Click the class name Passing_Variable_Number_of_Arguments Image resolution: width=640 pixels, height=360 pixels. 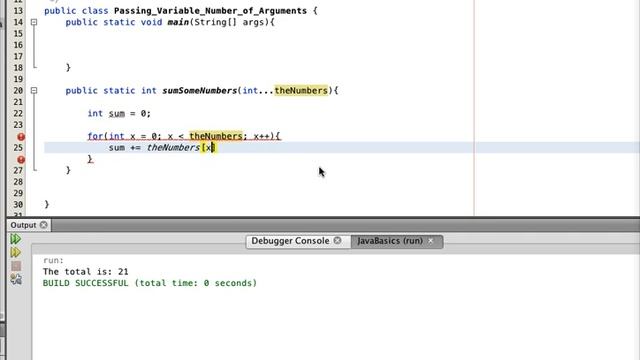(210, 11)
